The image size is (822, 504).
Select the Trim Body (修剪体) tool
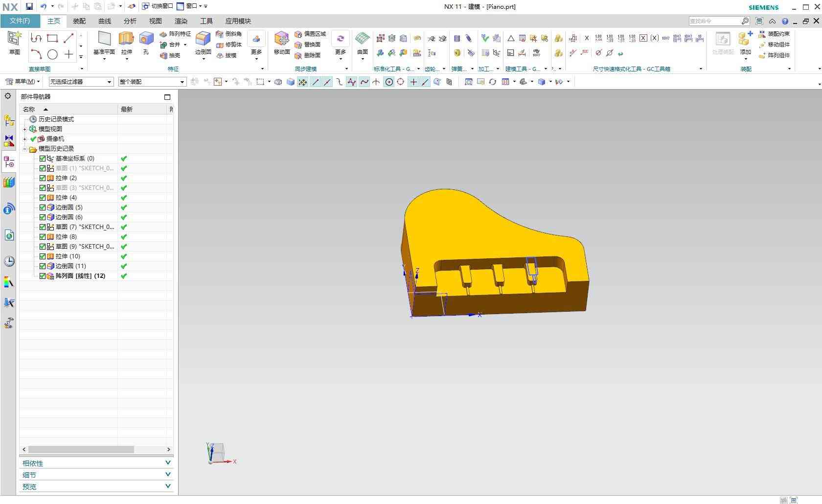click(x=229, y=45)
